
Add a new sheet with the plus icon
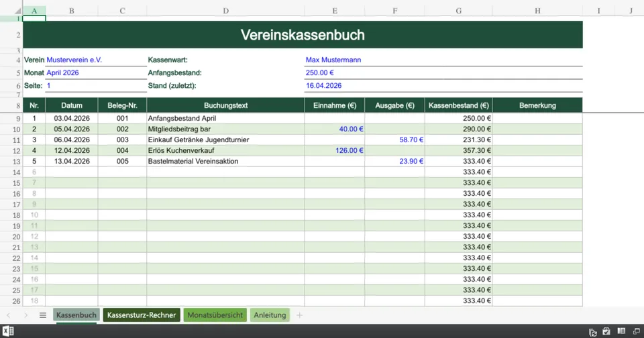[299, 315]
